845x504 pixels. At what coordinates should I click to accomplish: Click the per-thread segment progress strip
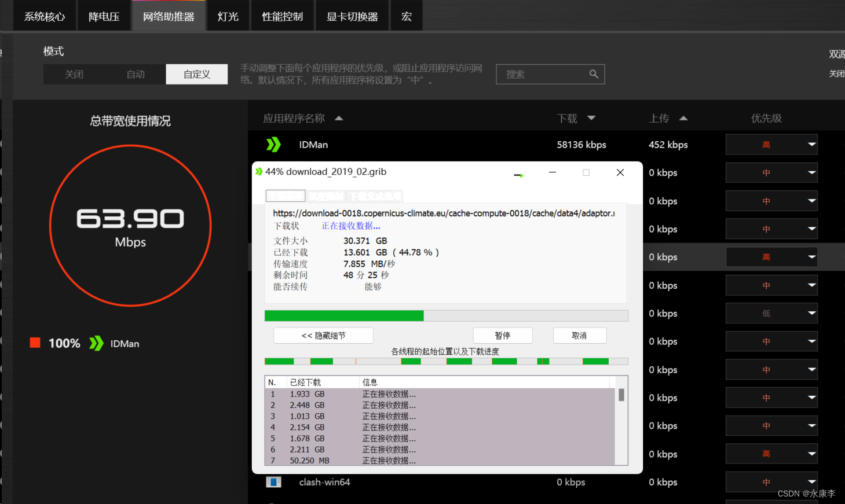(447, 361)
